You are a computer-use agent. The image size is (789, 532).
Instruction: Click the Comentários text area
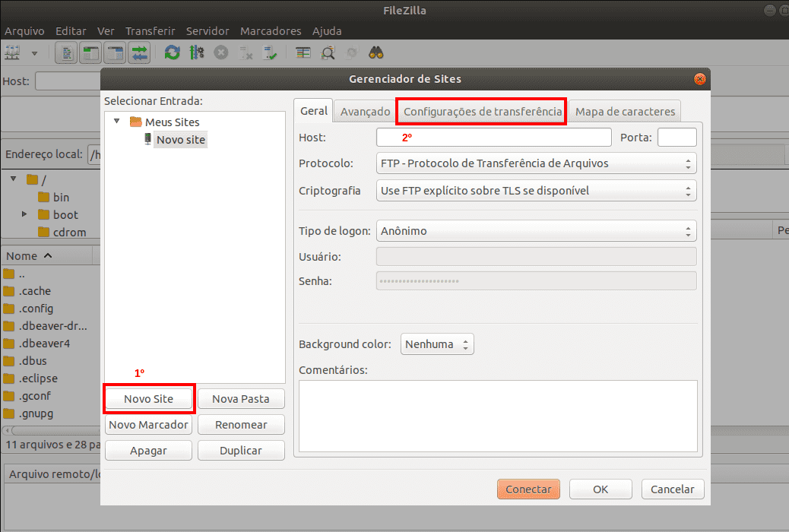point(498,416)
